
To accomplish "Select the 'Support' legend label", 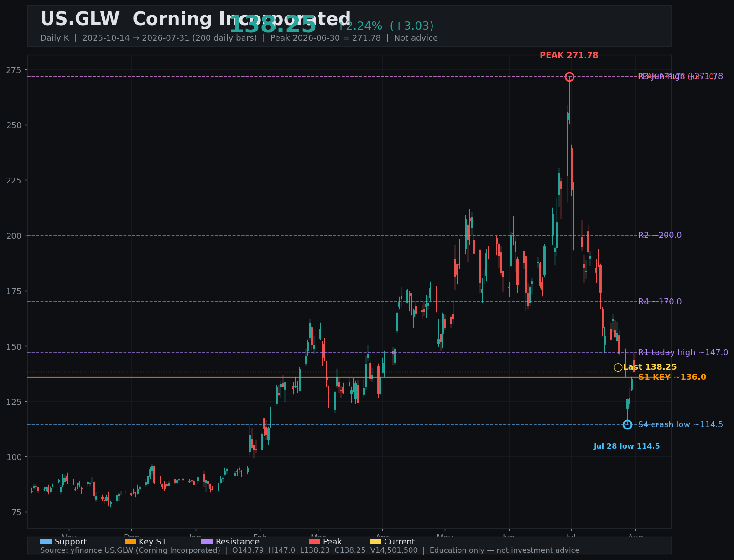I will 71,542.
